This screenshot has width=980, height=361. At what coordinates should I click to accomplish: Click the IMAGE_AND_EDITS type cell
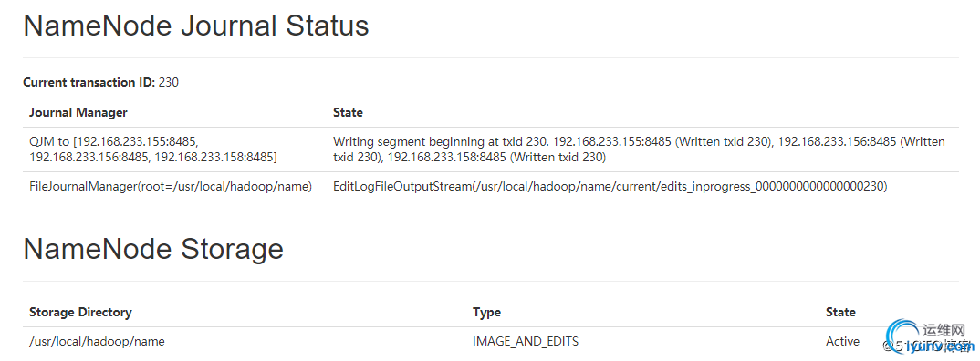coord(526,342)
